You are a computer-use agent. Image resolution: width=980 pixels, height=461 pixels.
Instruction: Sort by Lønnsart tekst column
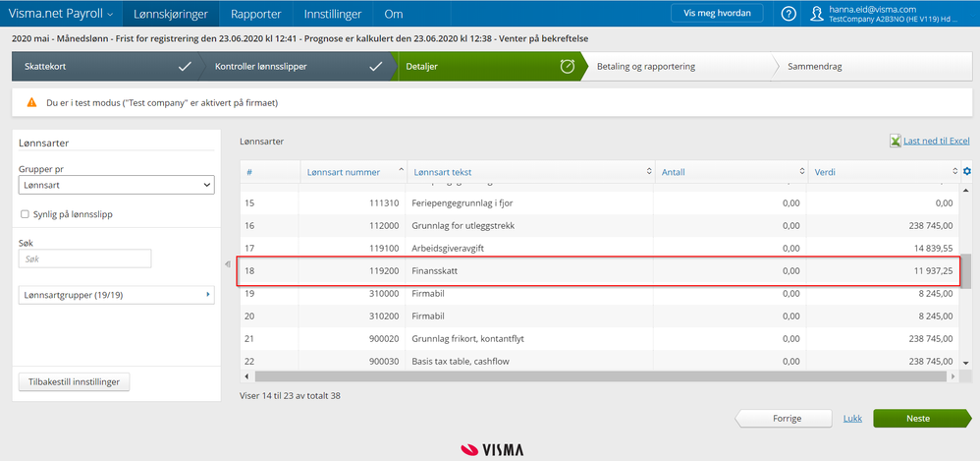[530, 172]
